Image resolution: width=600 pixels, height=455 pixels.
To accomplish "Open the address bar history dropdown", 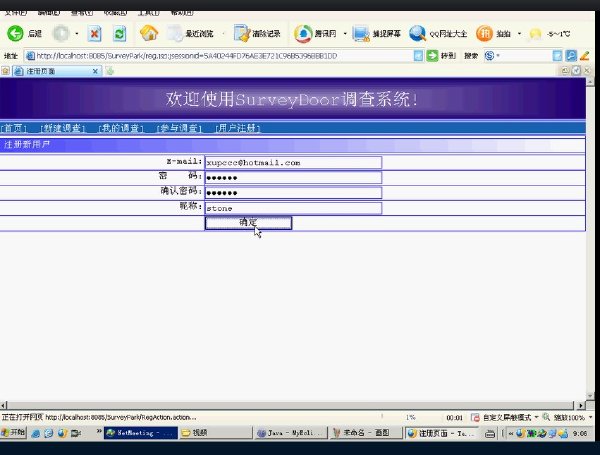I will 419,56.
